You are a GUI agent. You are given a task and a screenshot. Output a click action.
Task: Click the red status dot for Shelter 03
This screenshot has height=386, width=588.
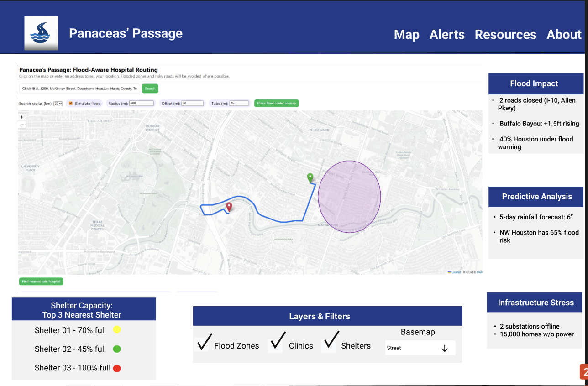point(116,368)
